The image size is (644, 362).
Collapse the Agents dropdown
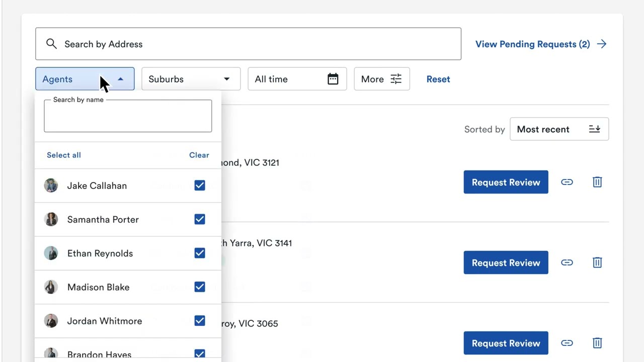[x=85, y=79]
